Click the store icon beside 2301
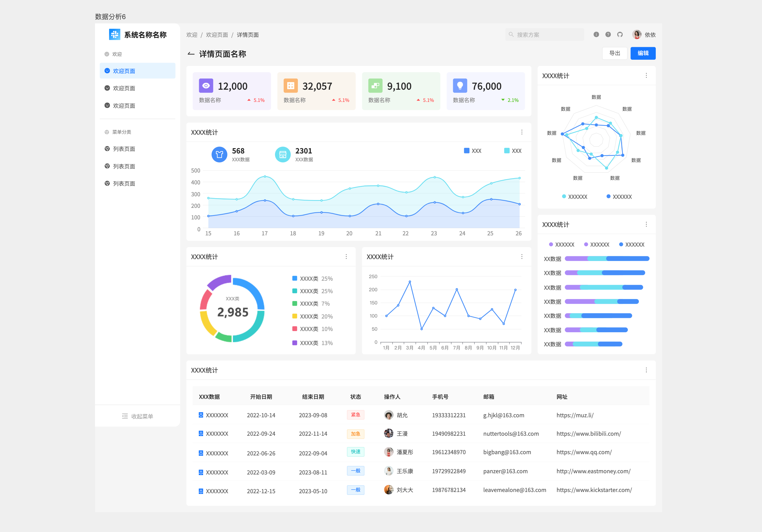Image resolution: width=762 pixels, height=532 pixels. tap(283, 154)
